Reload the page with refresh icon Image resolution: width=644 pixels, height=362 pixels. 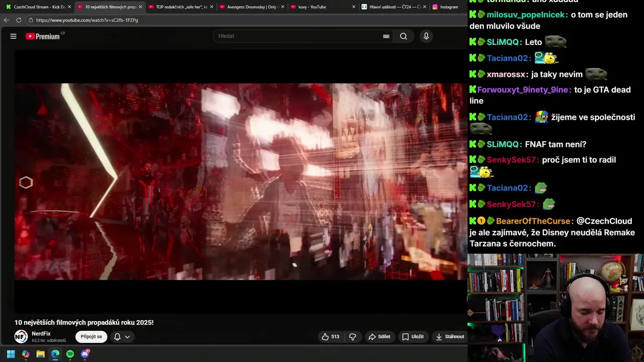pyautogui.click(x=19, y=20)
